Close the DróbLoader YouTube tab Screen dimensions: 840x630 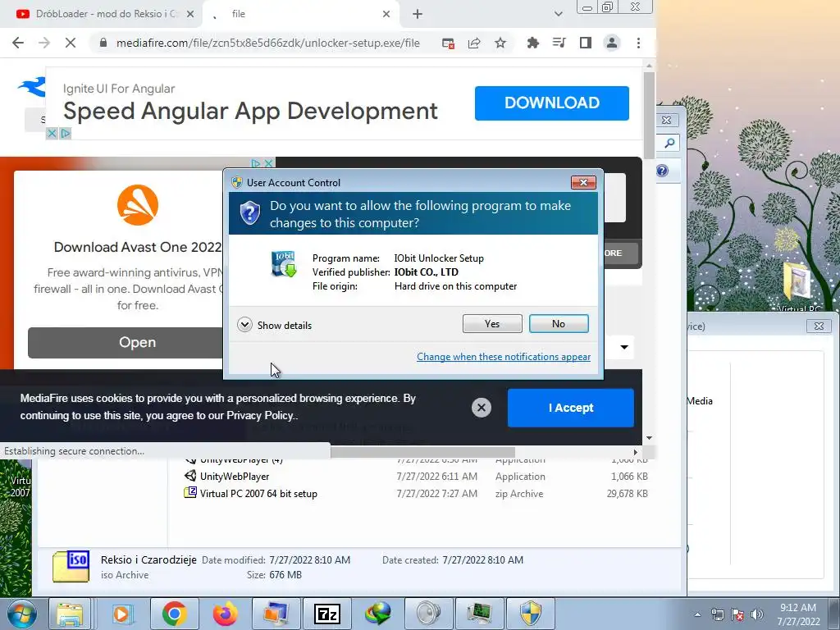pyautogui.click(x=190, y=15)
